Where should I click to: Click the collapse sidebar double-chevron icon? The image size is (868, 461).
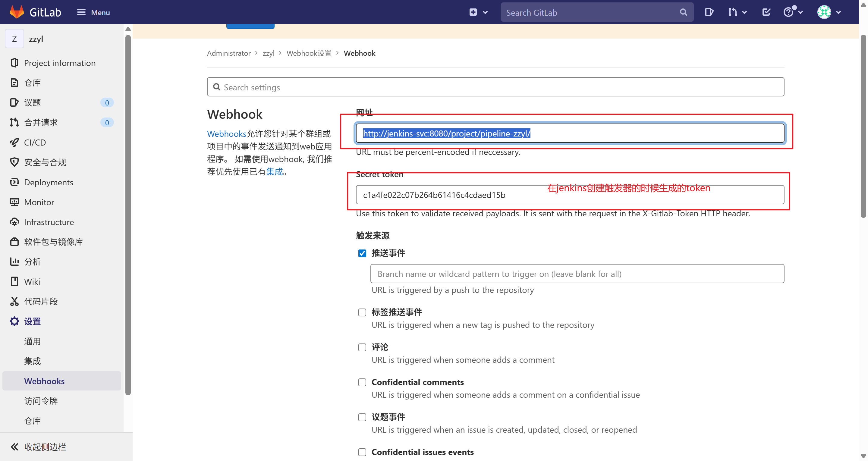pos(14,447)
